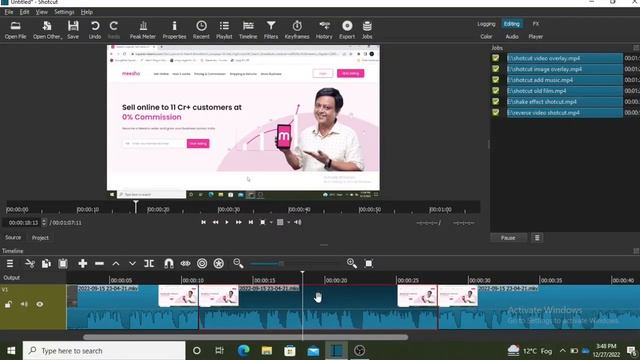Screen dimensions: 640x360
Task: Switch to the Source tab
Action: (x=13, y=238)
